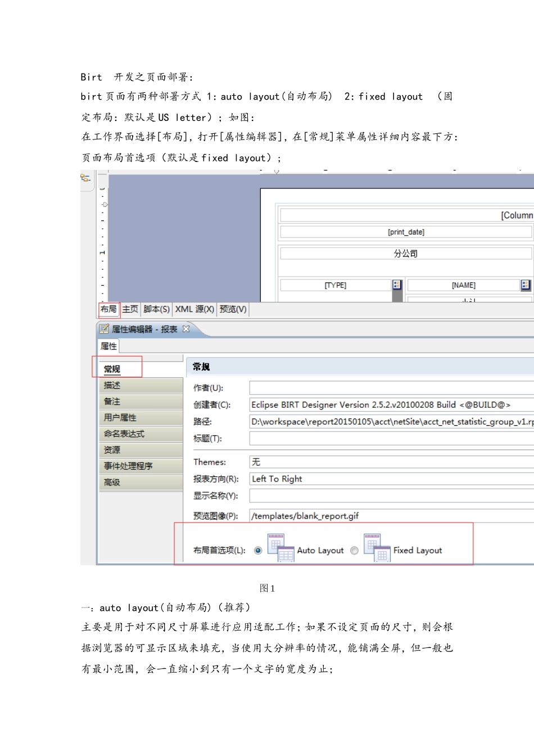The width and height of the screenshot is (534, 756).
Task: Open the Themes dropdown showing 无
Action: 391,462
